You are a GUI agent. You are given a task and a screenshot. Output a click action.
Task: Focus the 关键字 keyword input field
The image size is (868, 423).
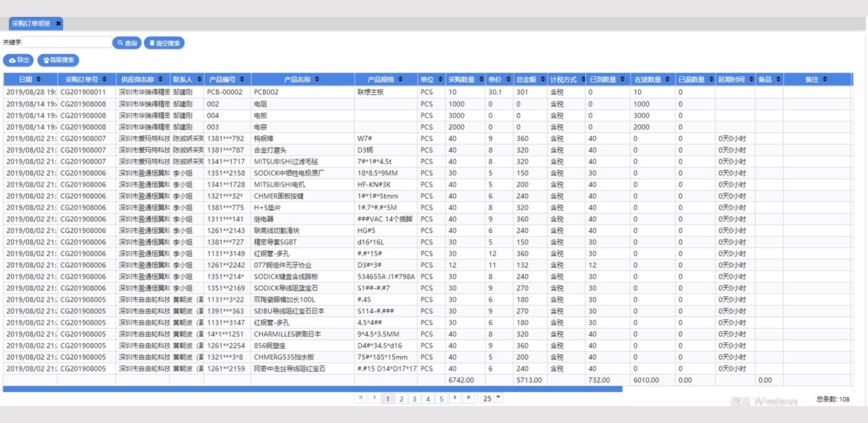pos(66,43)
